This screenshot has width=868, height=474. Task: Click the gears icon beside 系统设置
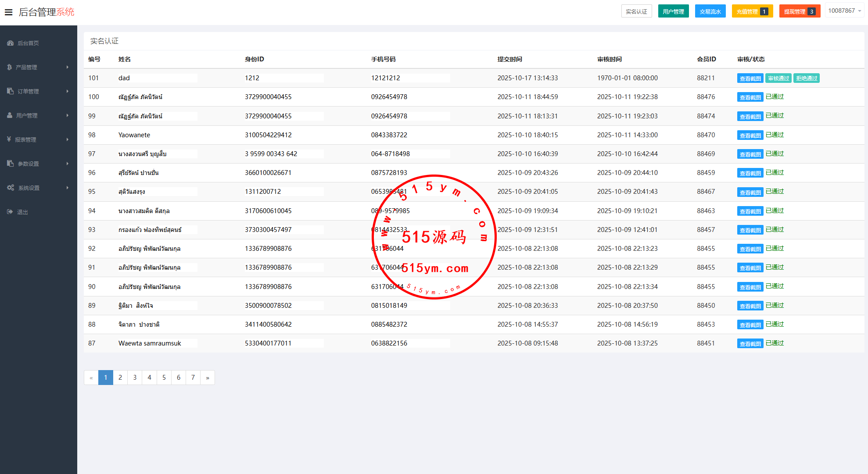(11, 188)
